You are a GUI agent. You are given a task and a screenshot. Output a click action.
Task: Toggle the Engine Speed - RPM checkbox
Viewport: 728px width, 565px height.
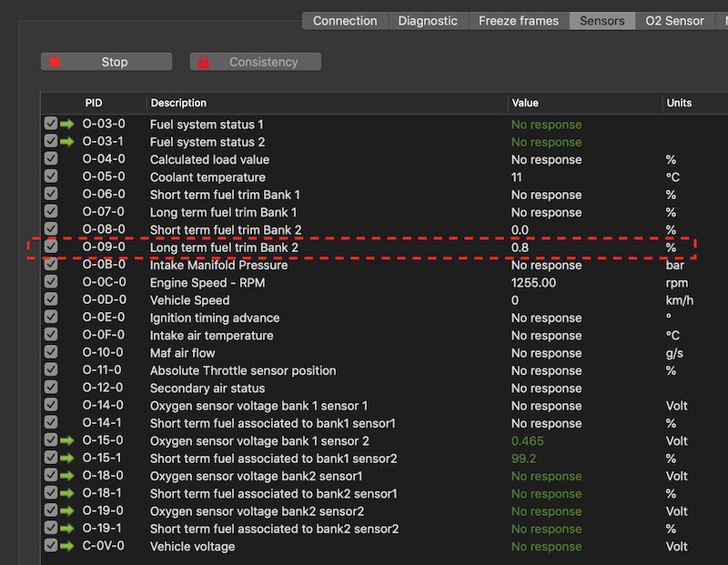(x=50, y=283)
